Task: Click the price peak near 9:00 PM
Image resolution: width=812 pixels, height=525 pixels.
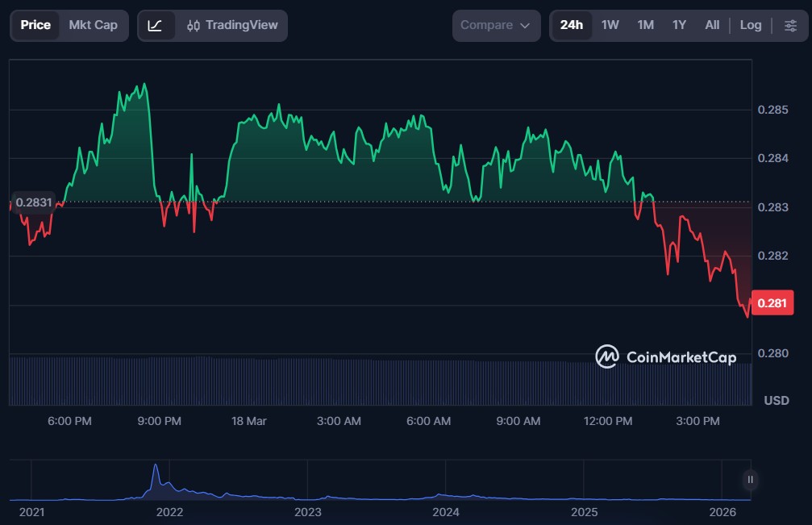Action: (x=144, y=85)
